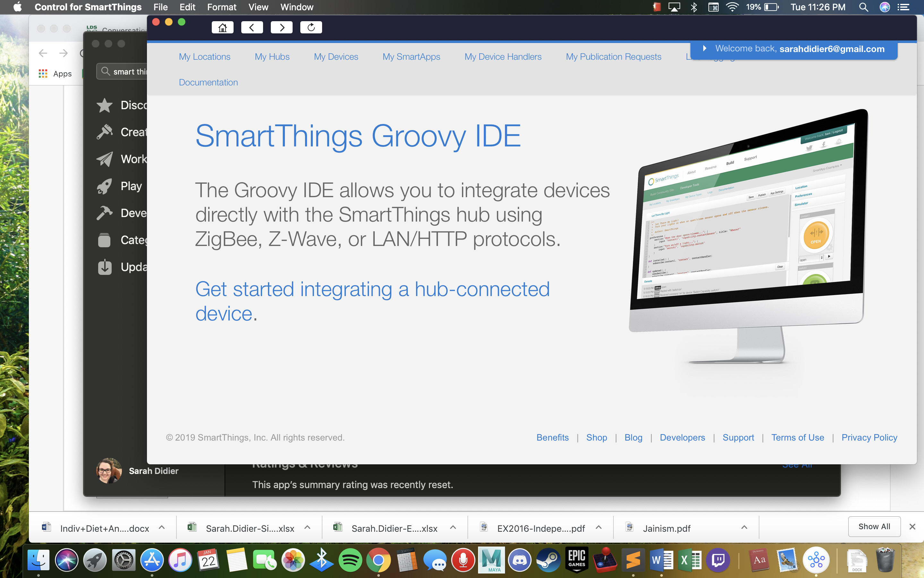This screenshot has width=924, height=578.
Task: Go to My SmartApps
Action: pyautogui.click(x=411, y=57)
